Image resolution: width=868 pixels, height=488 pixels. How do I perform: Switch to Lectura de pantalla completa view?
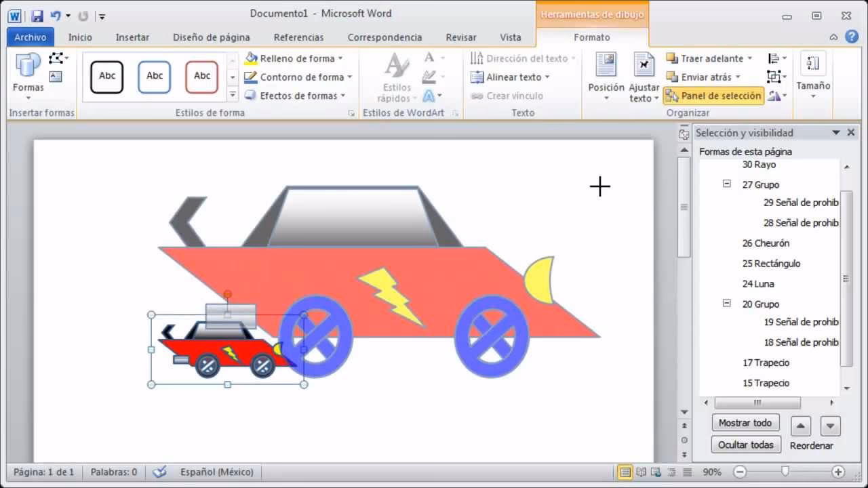coord(640,472)
